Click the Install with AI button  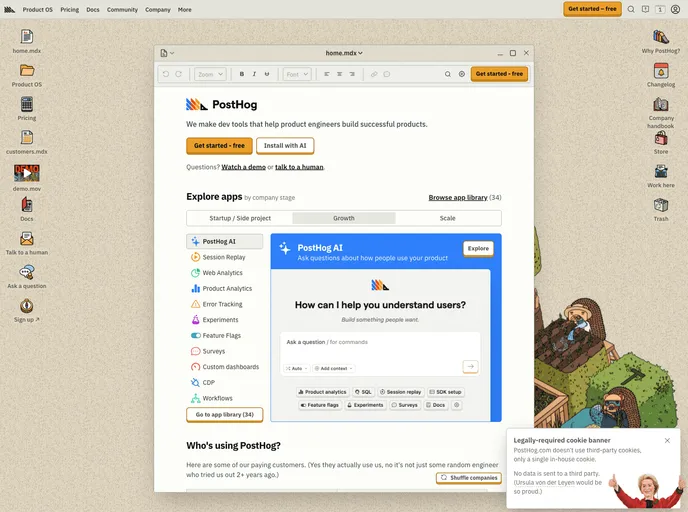point(285,145)
